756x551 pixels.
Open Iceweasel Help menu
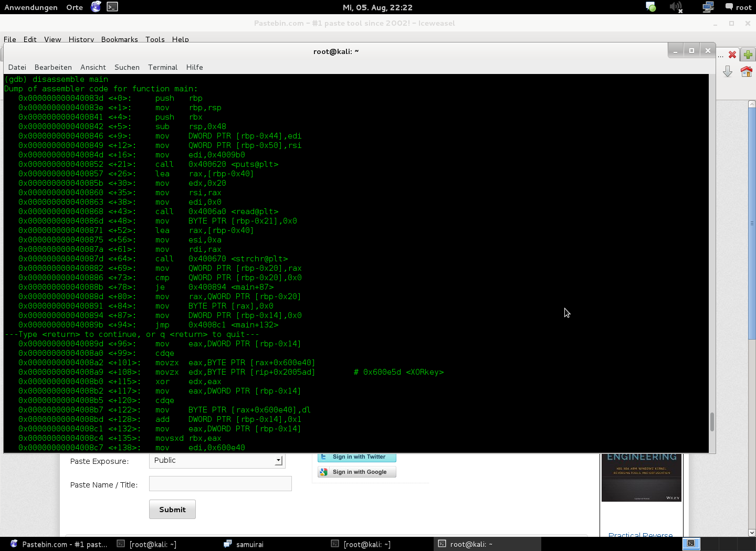(180, 39)
